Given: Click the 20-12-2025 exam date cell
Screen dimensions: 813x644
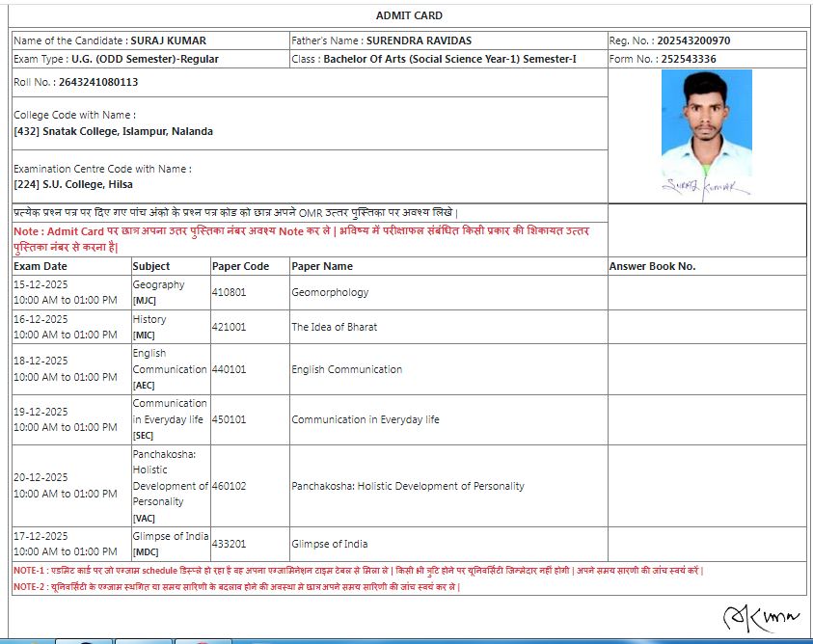Looking at the screenshot, I should pyautogui.click(x=41, y=477).
